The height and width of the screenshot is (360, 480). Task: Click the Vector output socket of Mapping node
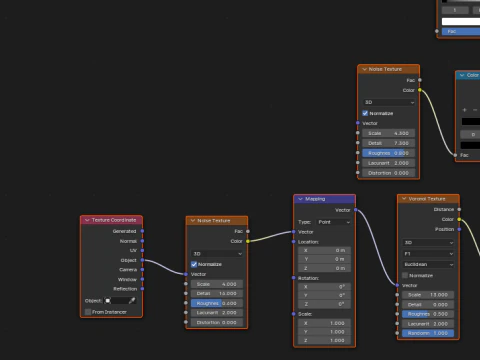click(356, 210)
